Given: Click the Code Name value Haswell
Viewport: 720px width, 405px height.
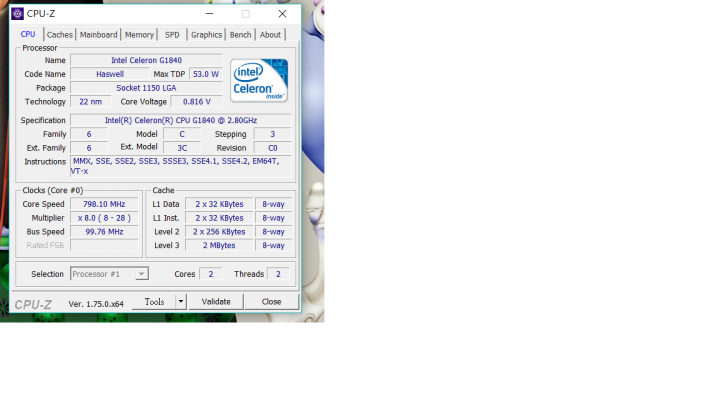Looking at the screenshot, I should pos(110,74).
